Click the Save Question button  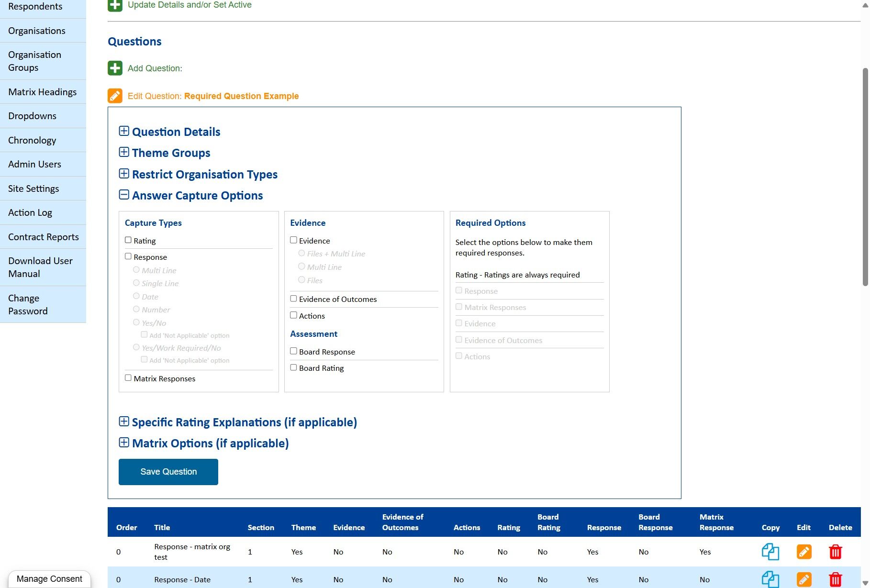[x=168, y=472]
